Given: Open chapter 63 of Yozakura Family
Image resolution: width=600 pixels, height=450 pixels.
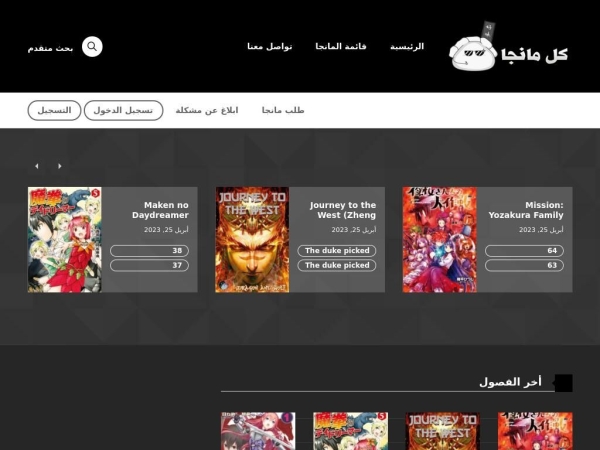Looking at the screenshot, I should coord(524,265).
